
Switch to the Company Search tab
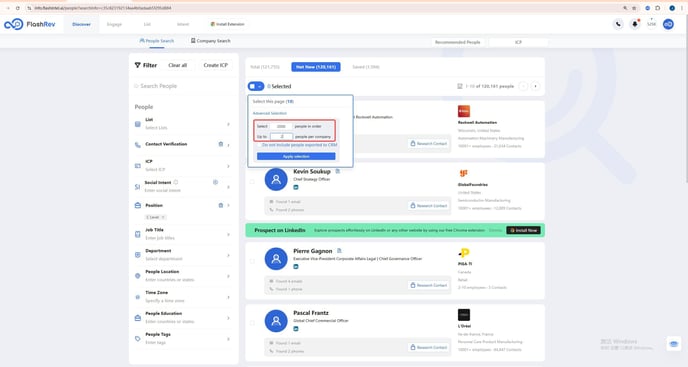(x=211, y=41)
